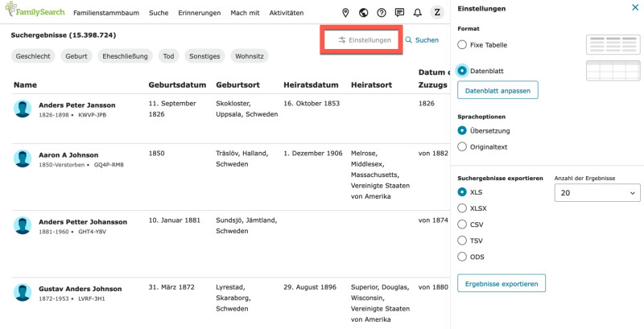This screenshot has height=329, width=644.
Task: Select the Datenblatt format option
Action: (x=462, y=71)
